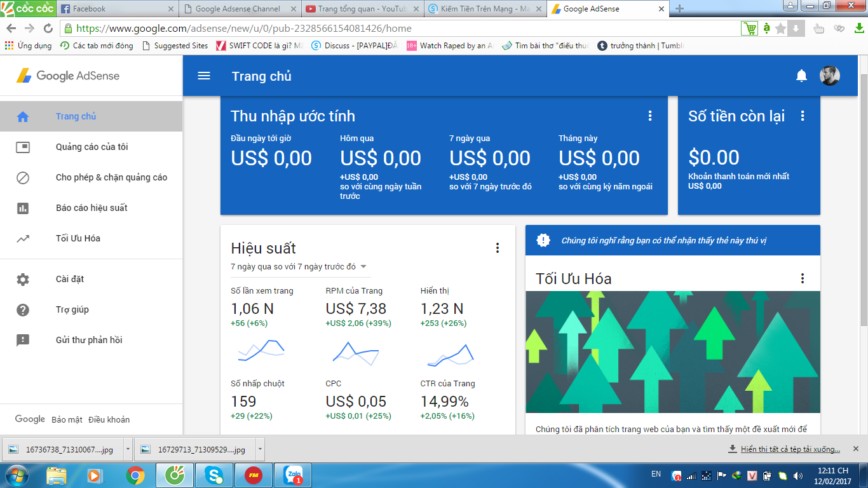Click the Điều khoản terms link
The width and height of the screenshot is (868, 488).
pyautogui.click(x=109, y=420)
